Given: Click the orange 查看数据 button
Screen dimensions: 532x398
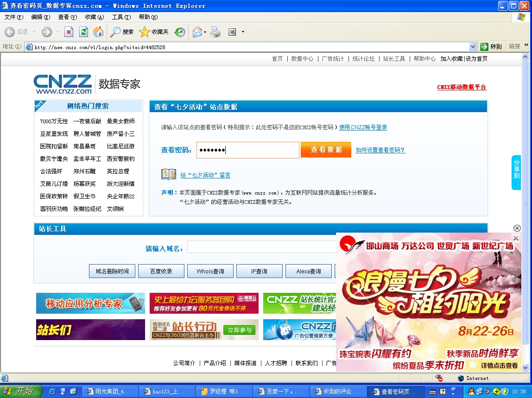Looking at the screenshot, I should click(x=326, y=150).
